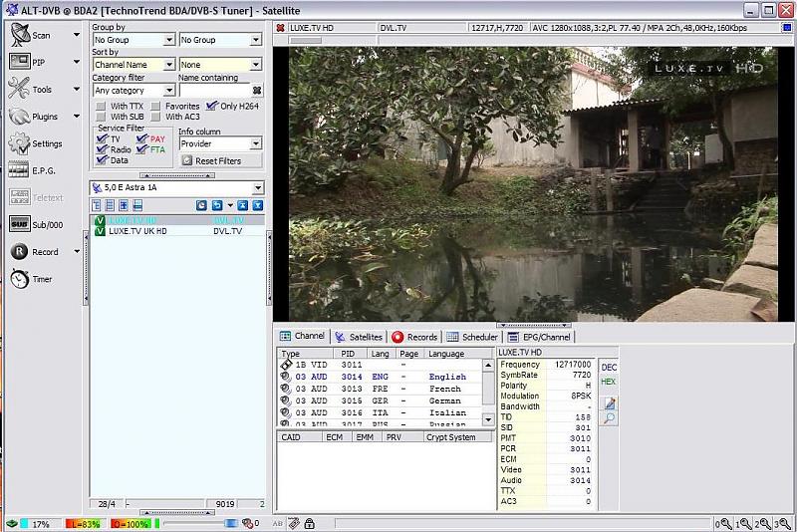Open the second Group by dropdown

pos(220,40)
